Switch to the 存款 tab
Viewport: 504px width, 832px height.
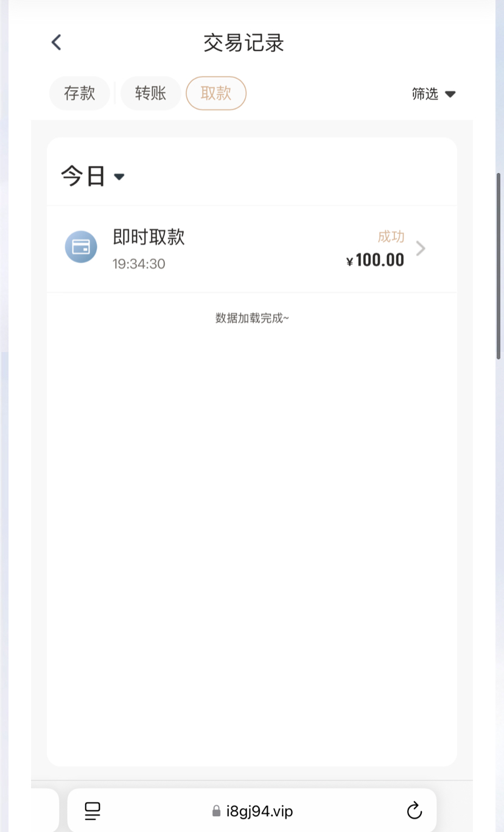80,93
